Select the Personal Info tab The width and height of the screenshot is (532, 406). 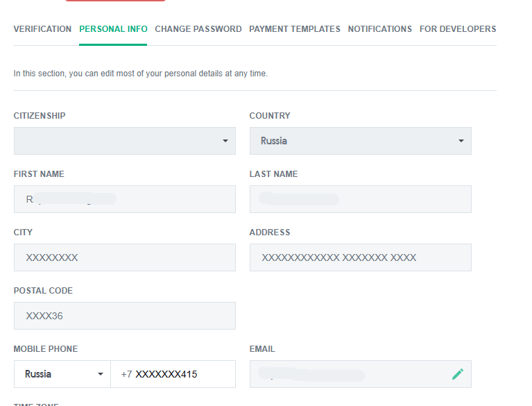coord(113,29)
